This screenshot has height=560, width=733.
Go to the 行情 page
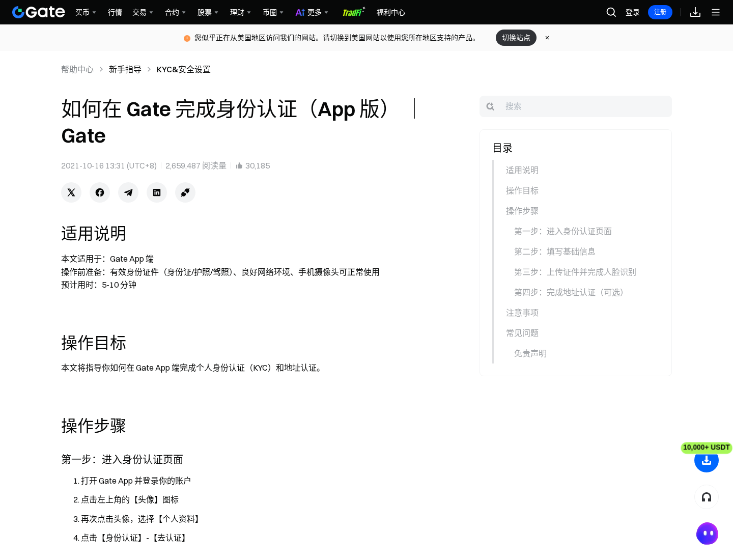(115, 12)
